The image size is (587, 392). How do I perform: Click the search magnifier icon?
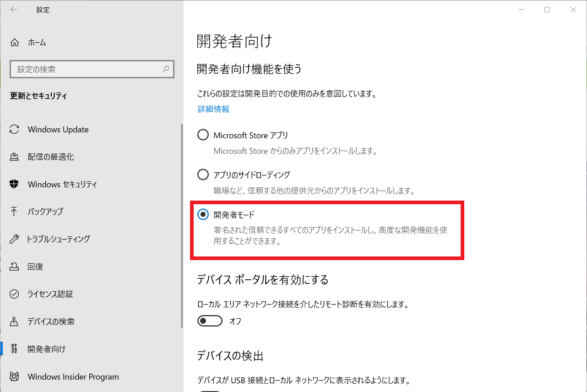(166, 69)
